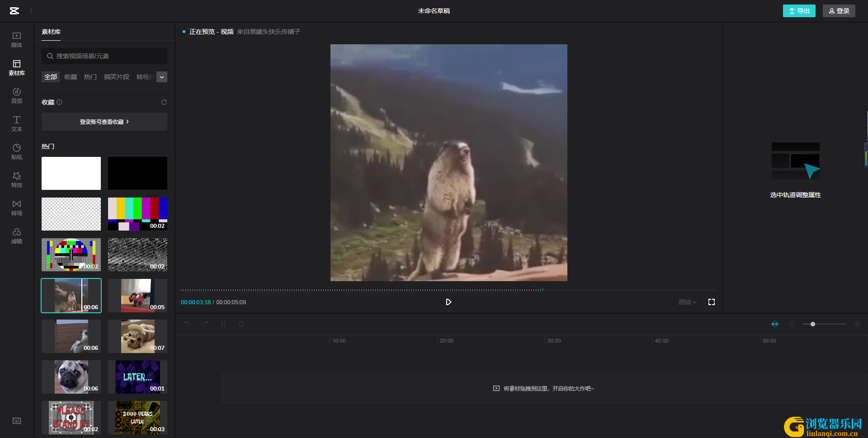Viewport: 868px width, 438px height.
Task: Select the black background thumbnail
Action: coord(137,173)
